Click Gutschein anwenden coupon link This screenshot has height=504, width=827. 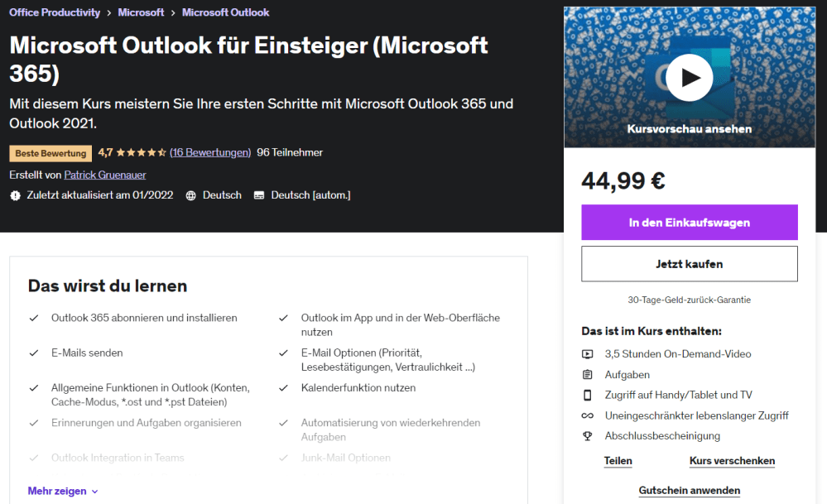coord(689,491)
